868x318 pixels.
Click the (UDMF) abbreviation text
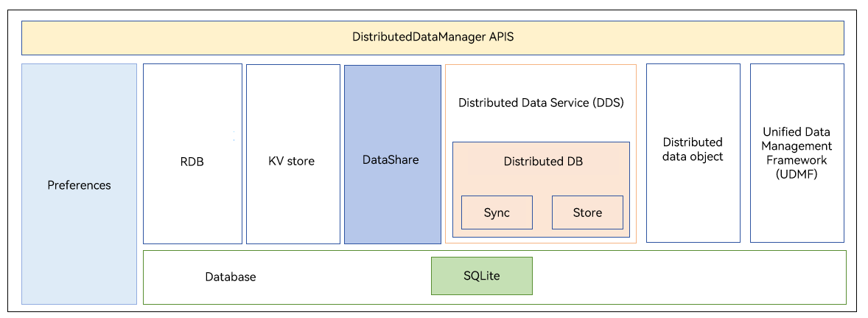click(795, 174)
